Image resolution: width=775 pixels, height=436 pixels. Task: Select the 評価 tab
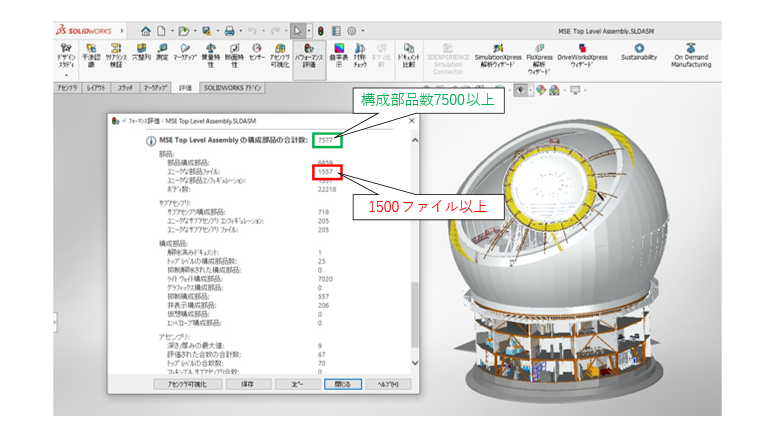click(x=185, y=88)
